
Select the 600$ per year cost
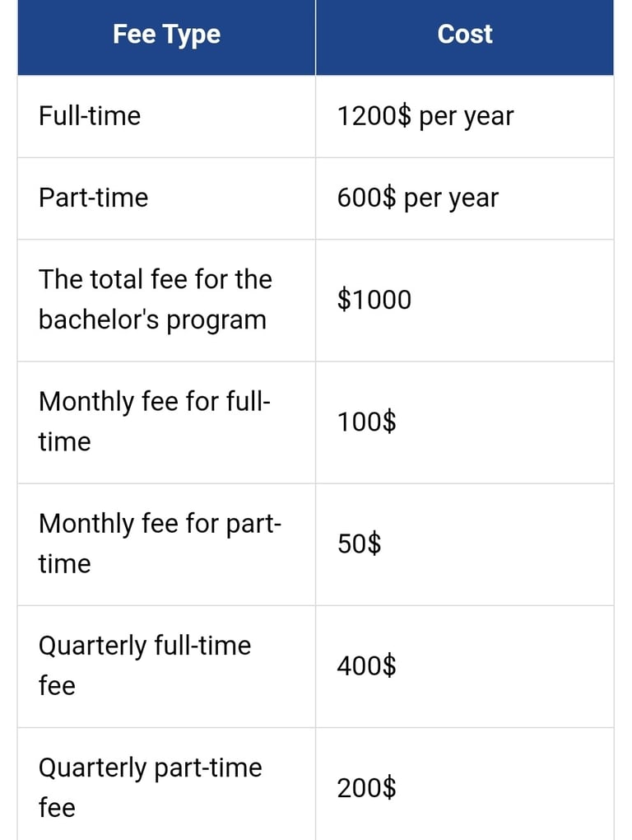click(417, 198)
